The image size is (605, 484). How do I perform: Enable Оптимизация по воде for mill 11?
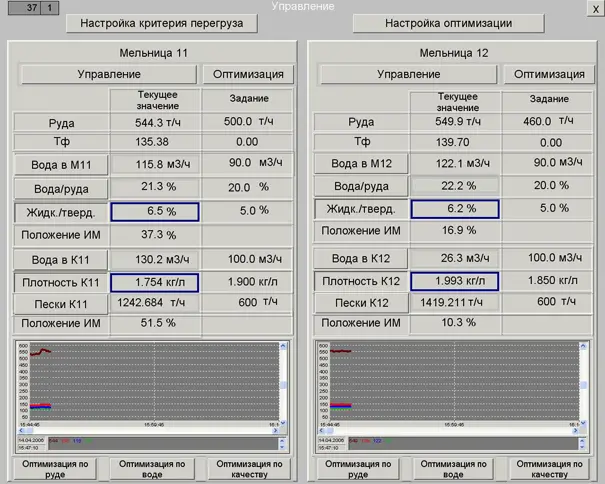click(x=153, y=470)
